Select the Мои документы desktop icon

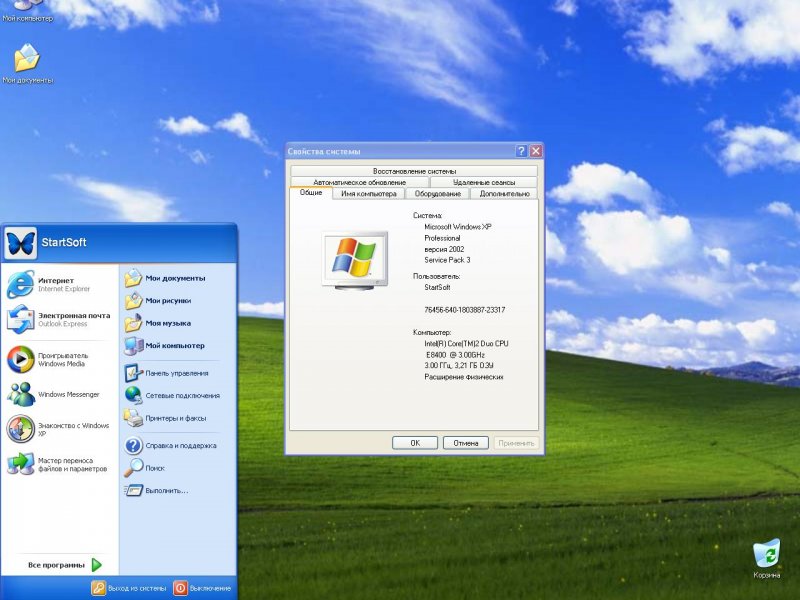coord(27,58)
